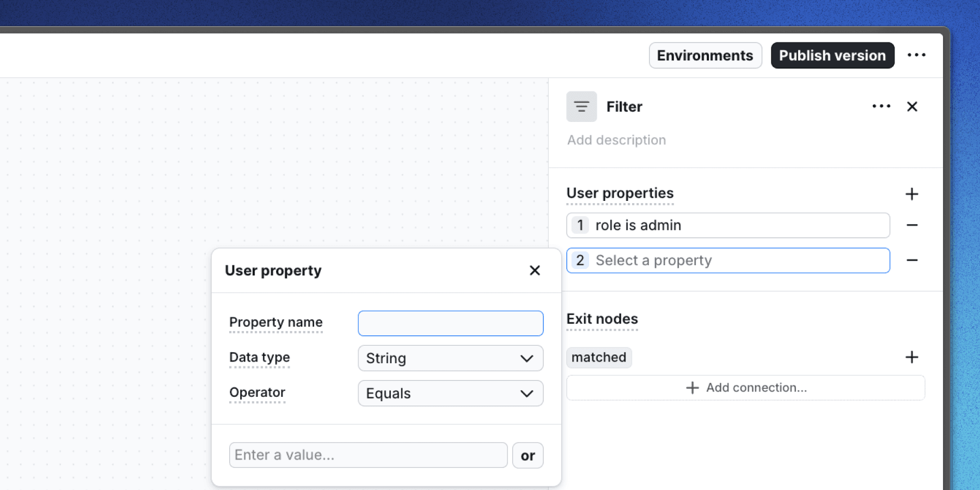Image resolution: width=980 pixels, height=490 pixels.
Task: Open the Filter panel overflow menu
Action: [880, 106]
